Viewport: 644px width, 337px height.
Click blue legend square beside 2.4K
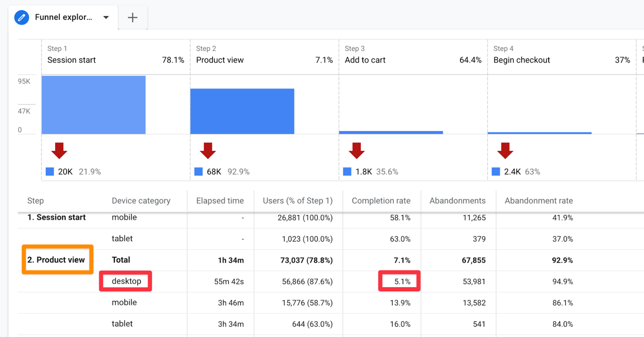click(496, 172)
